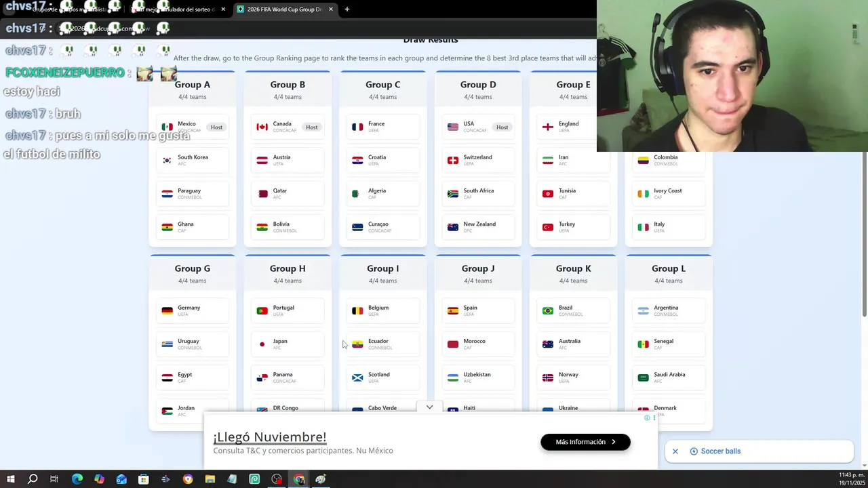Viewport: 868px width, 488px height.
Task: Select Ecuador in Group I
Action: tap(383, 344)
